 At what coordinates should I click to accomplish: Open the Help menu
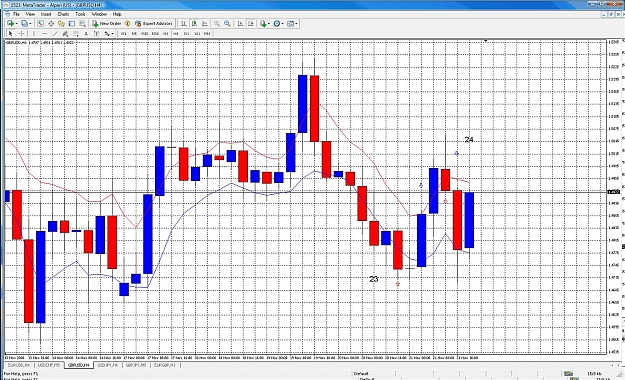[x=117, y=14]
